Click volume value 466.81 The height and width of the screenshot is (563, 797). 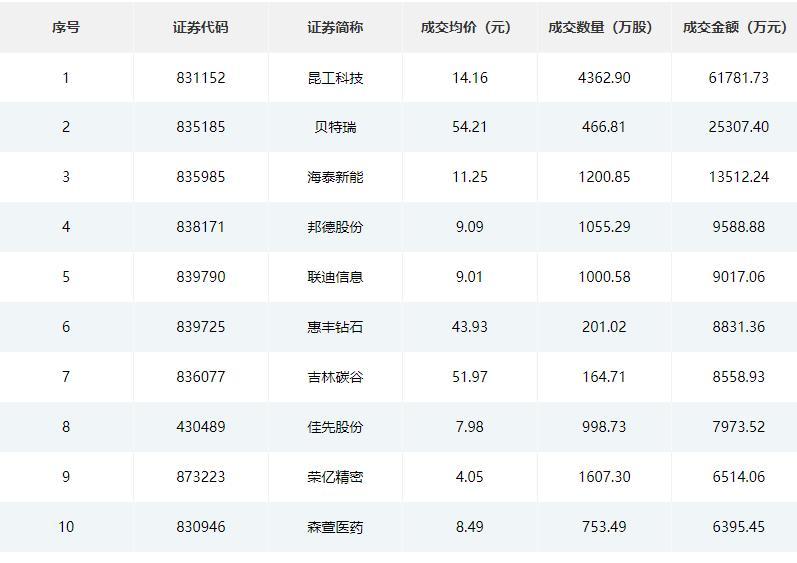pyautogui.click(x=604, y=127)
